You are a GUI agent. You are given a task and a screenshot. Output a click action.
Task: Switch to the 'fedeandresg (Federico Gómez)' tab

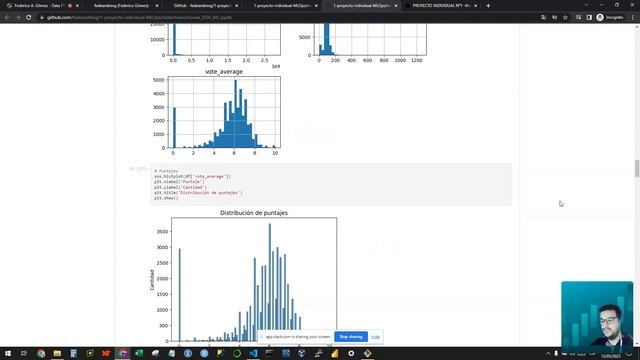(x=121, y=6)
